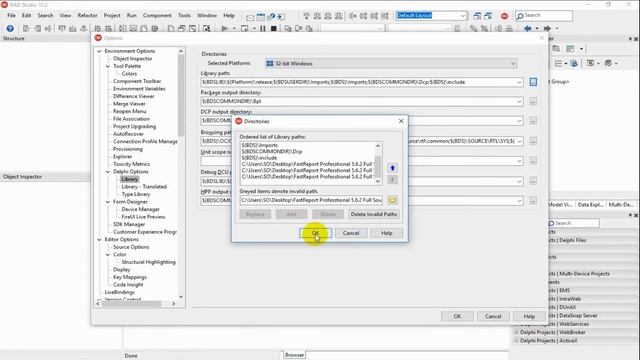Click the Options tree horizontal scrollbar
This screenshot has height=360, width=640.
click(135, 304)
